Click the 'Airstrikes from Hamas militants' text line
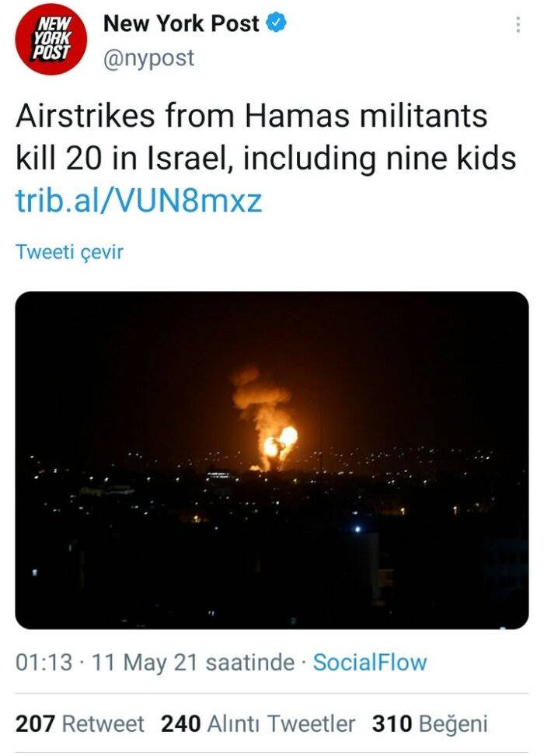 tap(251, 117)
